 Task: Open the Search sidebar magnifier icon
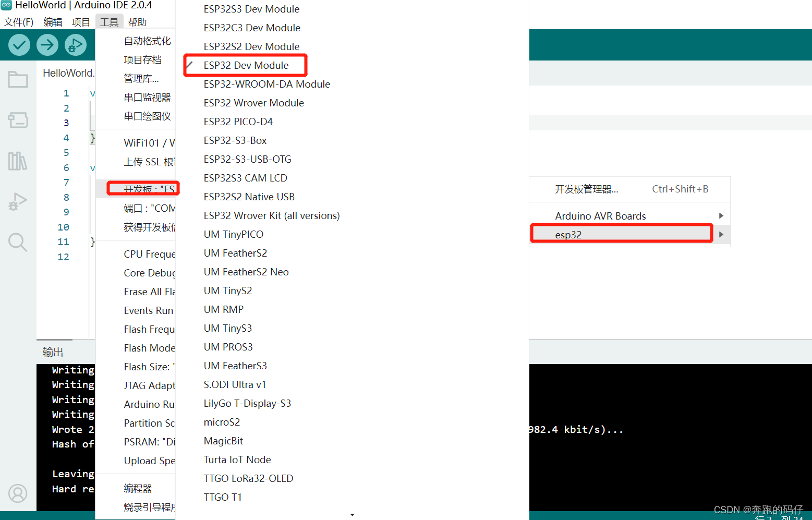(x=18, y=242)
